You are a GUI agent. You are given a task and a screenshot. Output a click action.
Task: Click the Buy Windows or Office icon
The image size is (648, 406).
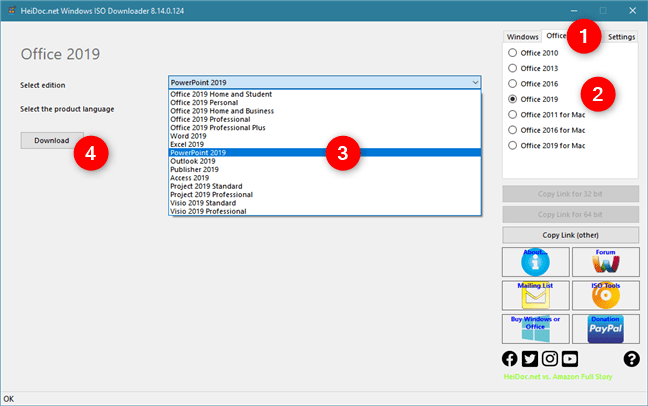click(536, 329)
